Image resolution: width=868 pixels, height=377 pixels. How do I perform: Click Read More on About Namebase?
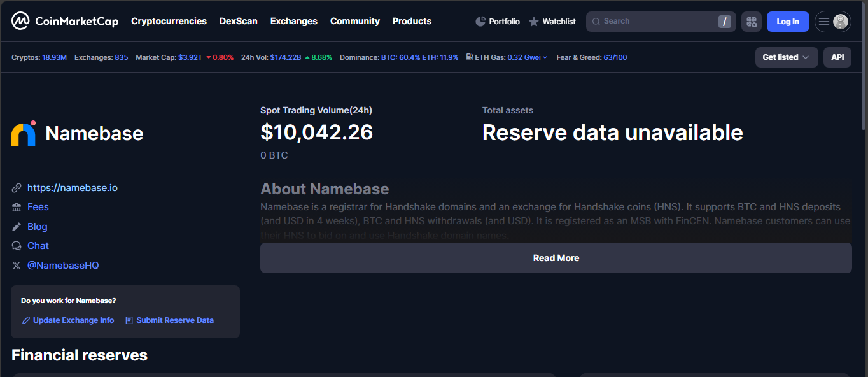[556, 258]
